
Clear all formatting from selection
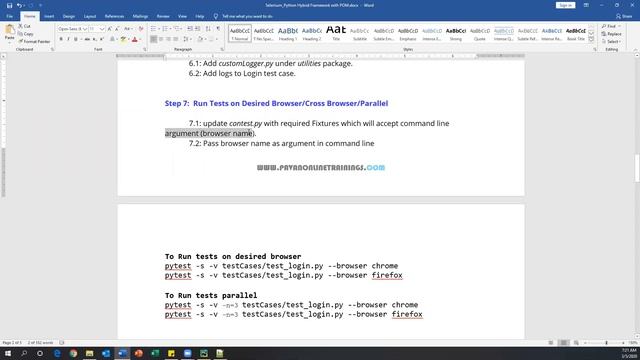coord(141,29)
